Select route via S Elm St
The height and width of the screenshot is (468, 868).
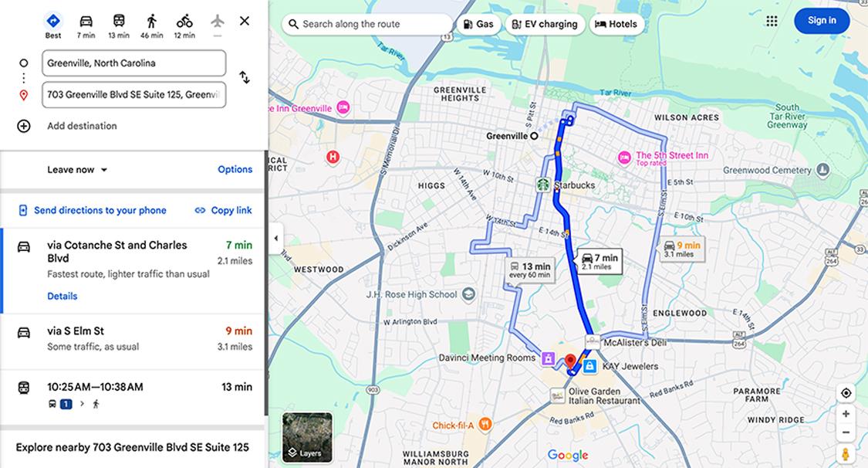pos(132,341)
